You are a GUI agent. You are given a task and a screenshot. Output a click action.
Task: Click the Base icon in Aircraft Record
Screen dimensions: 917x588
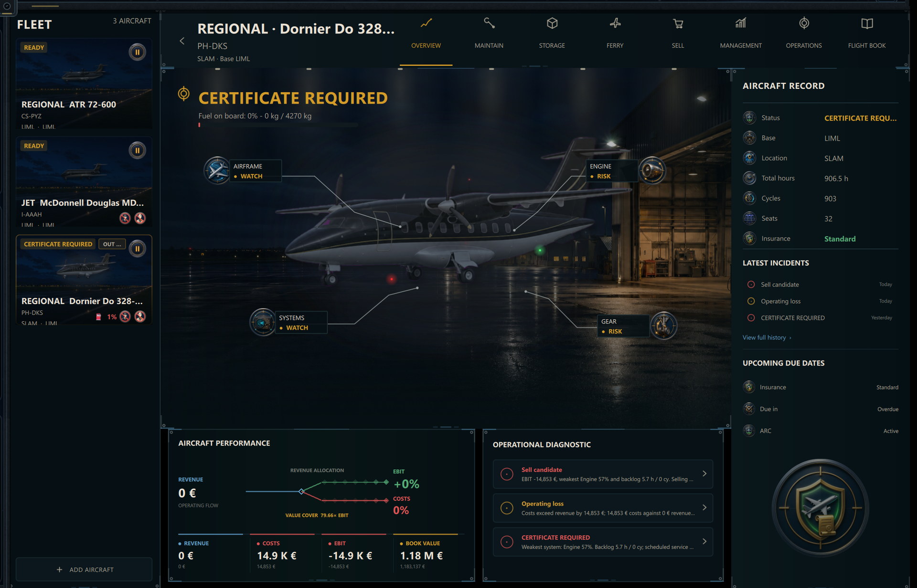[750, 138]
